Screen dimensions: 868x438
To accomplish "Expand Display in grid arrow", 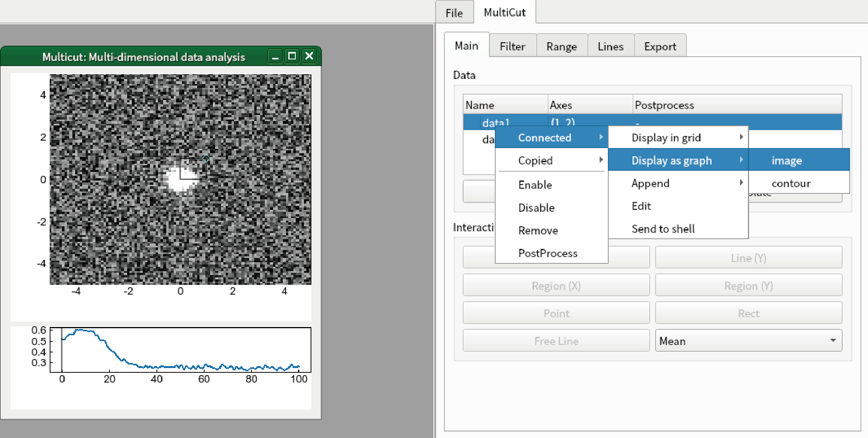I will click(x=741, y=137).
